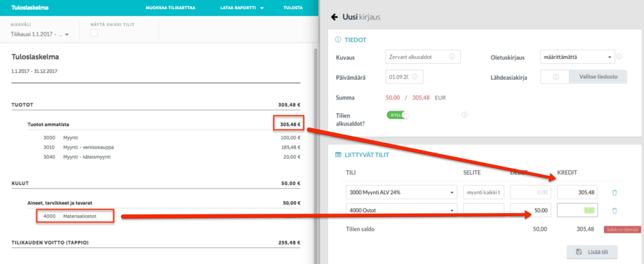This screenshot has height=264, width=644.
Task: Click the Selite field of the 4000 Ostot row
Action: coord(484,211)
